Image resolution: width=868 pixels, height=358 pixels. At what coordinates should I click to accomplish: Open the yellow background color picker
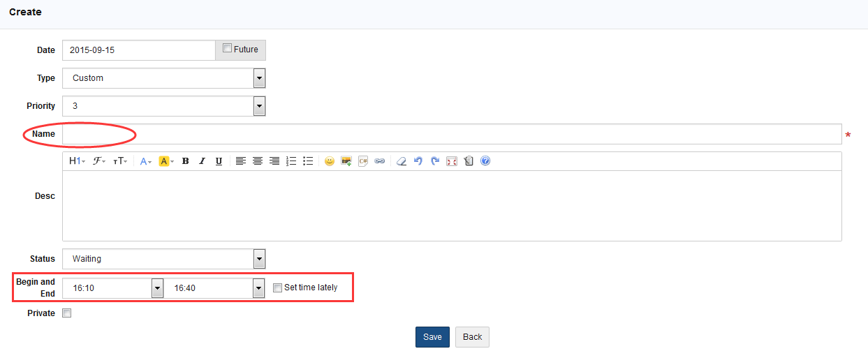[x=166, y=161]
